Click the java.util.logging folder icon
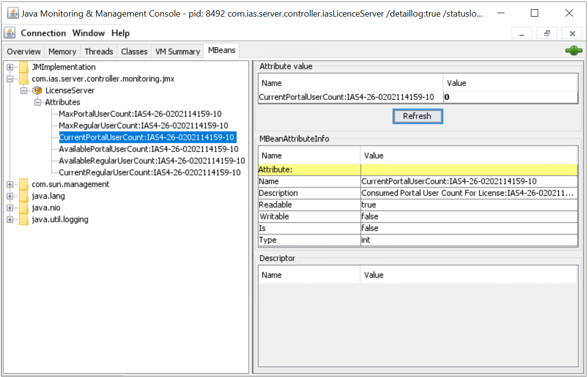The width and height of the screenshot is (588, 377). [x=23, y=219]
